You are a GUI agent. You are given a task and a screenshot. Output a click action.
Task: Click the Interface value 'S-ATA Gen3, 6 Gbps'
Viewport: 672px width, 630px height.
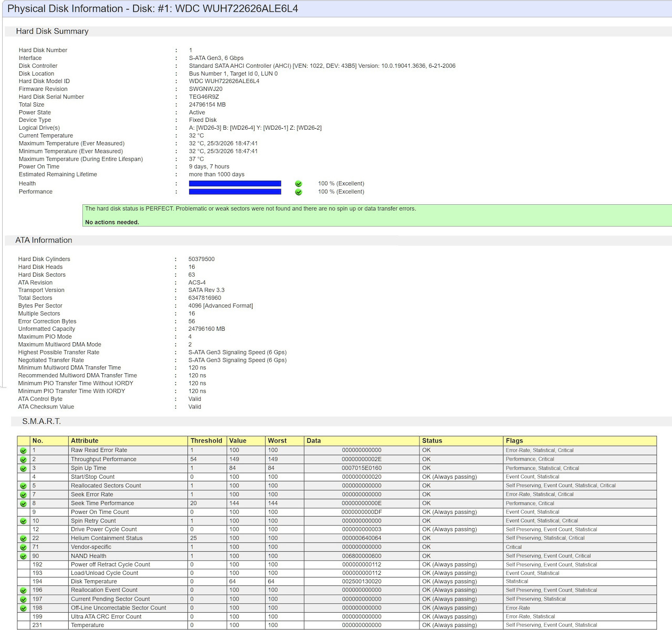(216, 58)
